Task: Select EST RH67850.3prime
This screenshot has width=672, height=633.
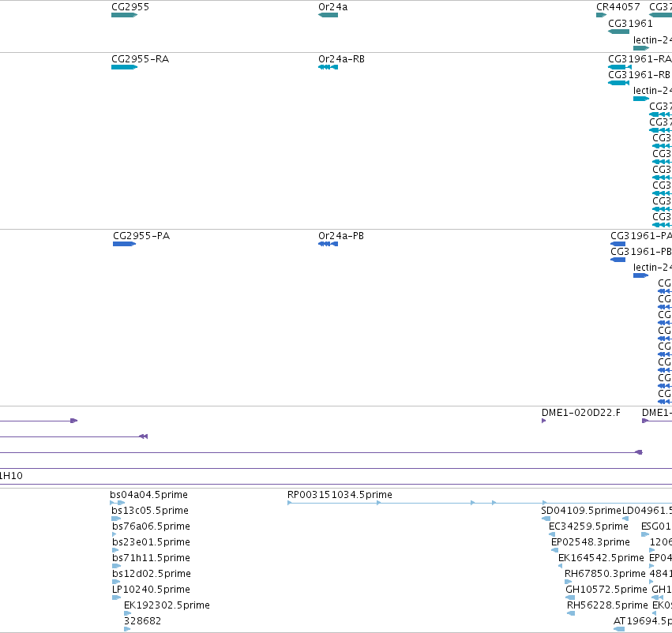Action: (605, 573)
